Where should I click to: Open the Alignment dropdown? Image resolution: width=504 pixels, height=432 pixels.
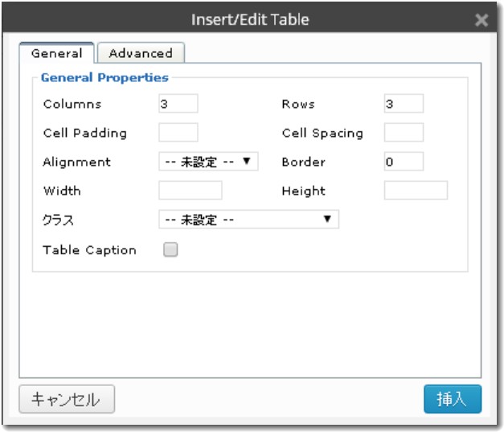(x=208, y=162)
